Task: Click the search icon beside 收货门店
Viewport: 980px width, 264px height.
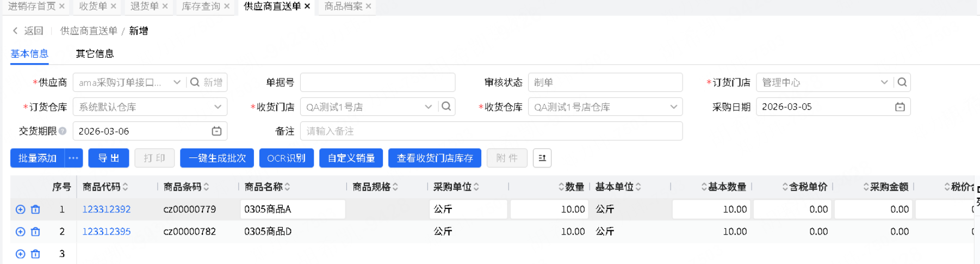Action: (x=446, y=107)
